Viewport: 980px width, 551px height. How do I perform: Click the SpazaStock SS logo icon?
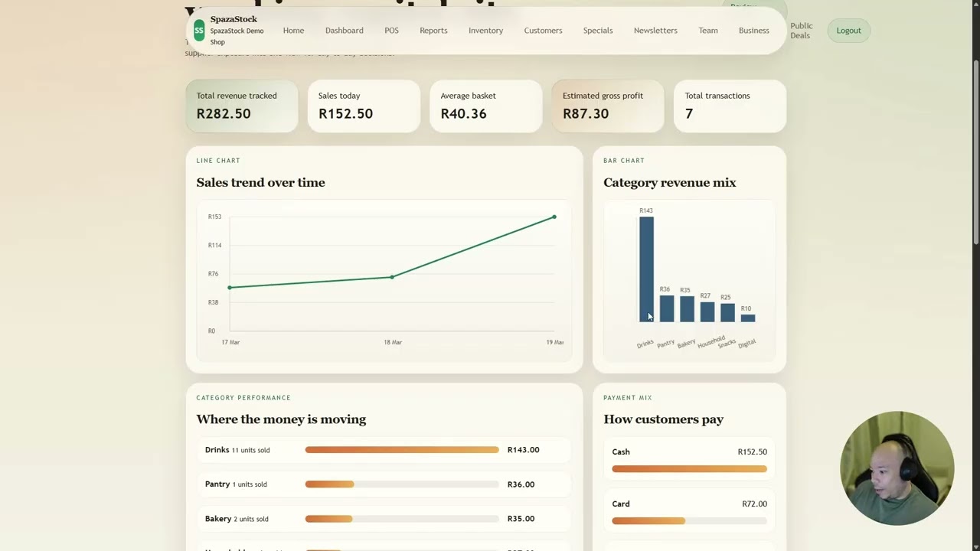click(x=199, y=31)
